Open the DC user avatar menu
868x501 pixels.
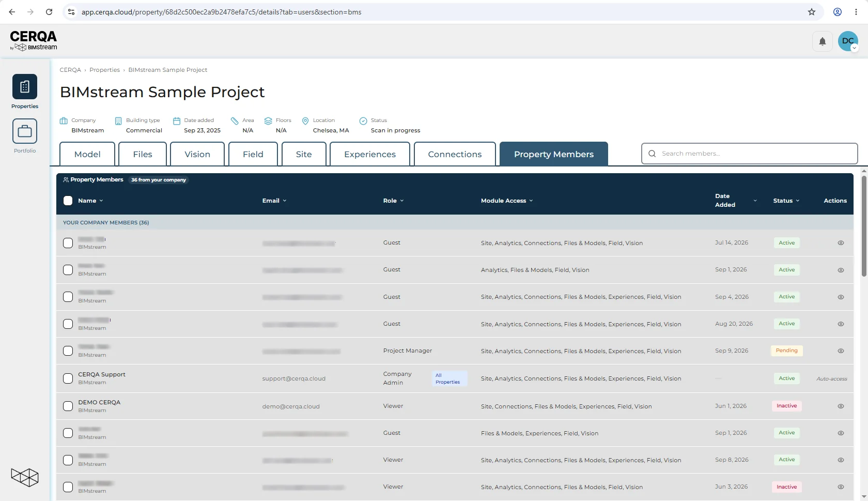coord(848,41)
